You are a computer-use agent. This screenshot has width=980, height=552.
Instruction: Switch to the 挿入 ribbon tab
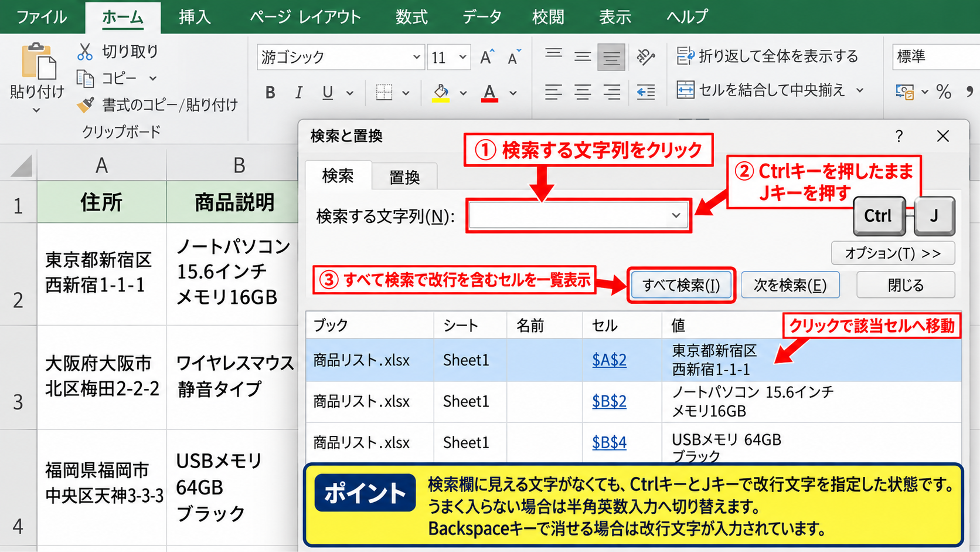[x=195, y=16]
